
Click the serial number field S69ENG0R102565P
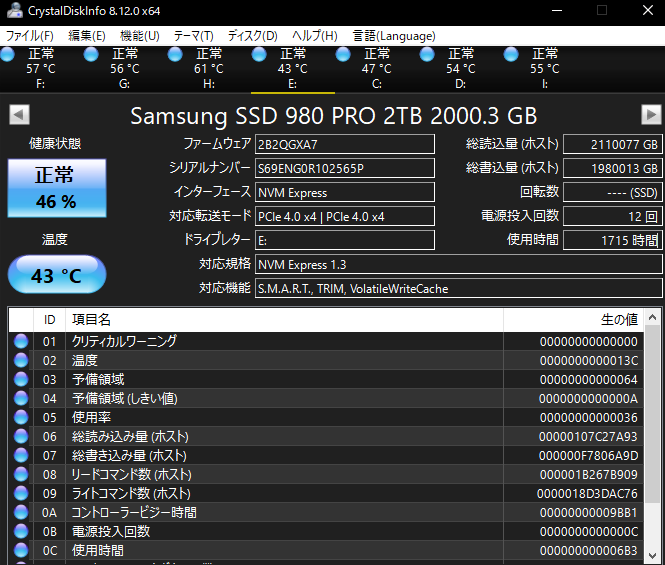(x=345, y=168)
